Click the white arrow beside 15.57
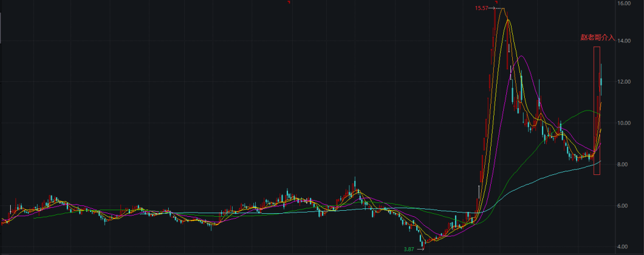 click(493, 8)
